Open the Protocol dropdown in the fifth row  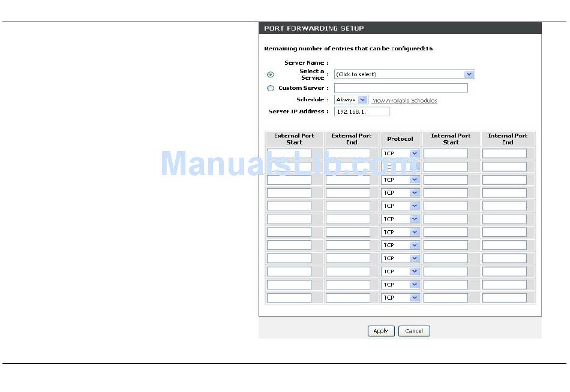coord(400,206)
